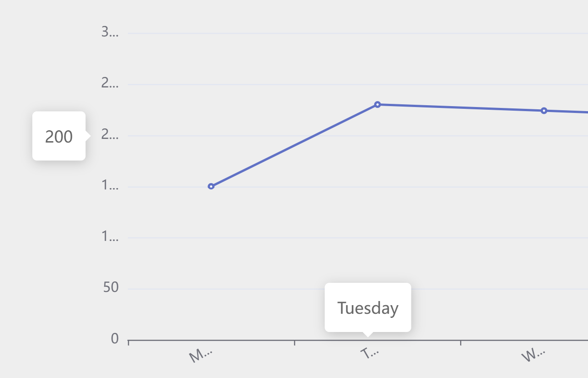This screenshot has height=378, width=588.
Task: Click x-axis tick mark between M and T labels
Action: coord(294,342)
